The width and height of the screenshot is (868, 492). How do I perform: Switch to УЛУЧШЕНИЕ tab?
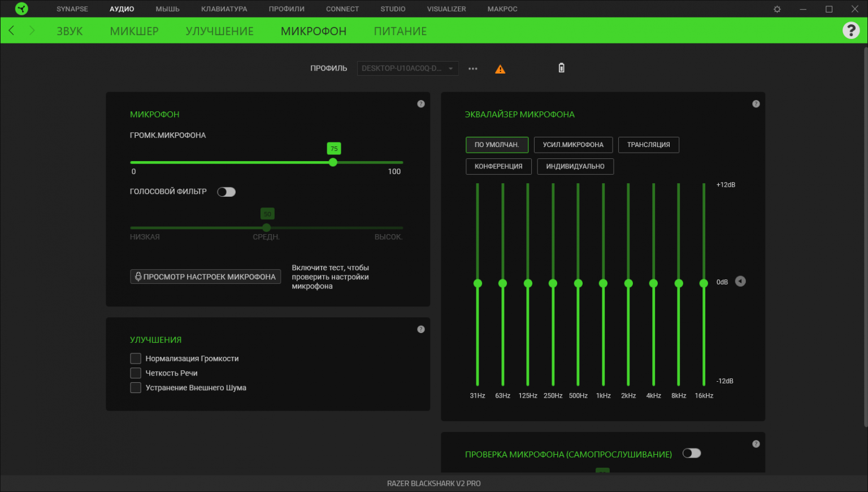click(x=220, y=31)
